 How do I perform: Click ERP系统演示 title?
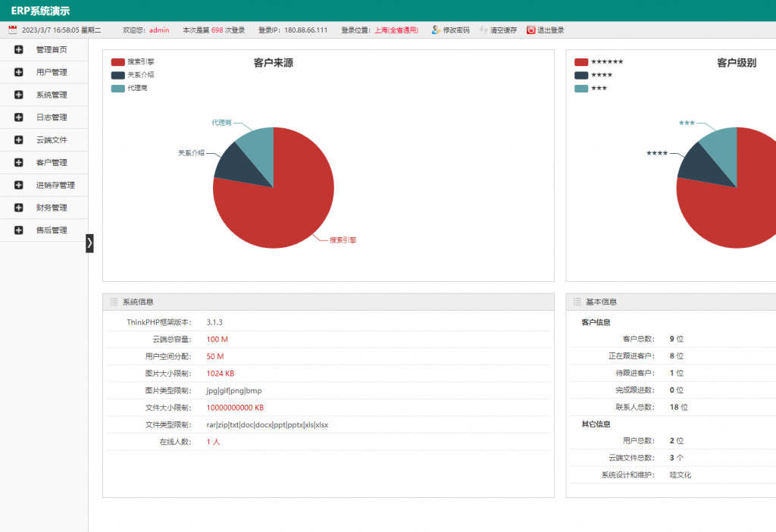coord(41,11)
